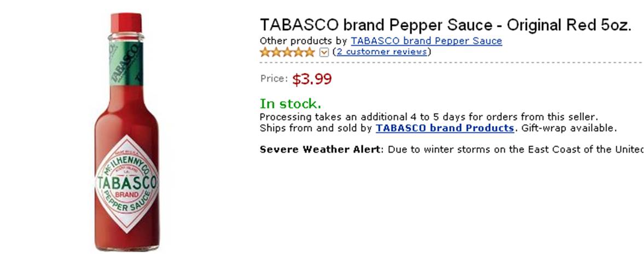Click the second star in the rating
644x261 pixels.
point(276,52)
